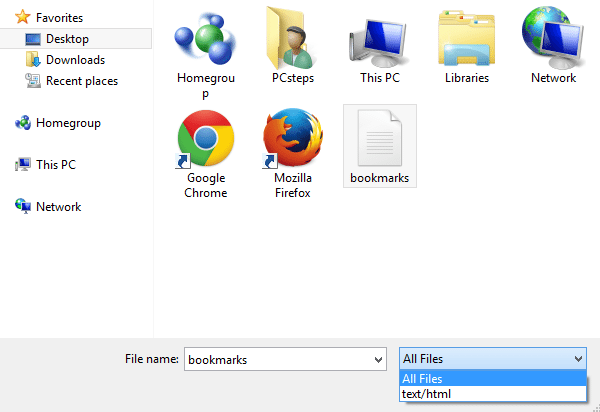This screenshot has height=412, width=600.
Task: Open Downloads in the navigation pane
Action: coord(75,60)
